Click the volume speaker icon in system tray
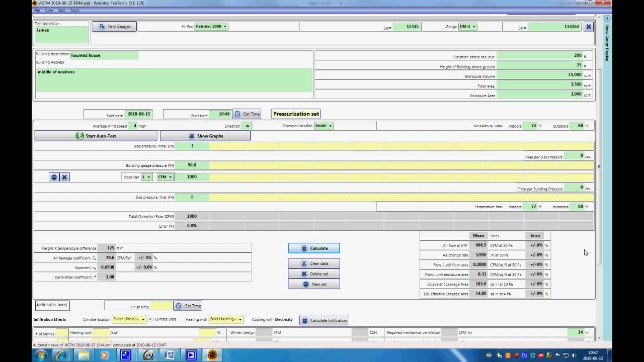The image size is (644, 362). 574,355
